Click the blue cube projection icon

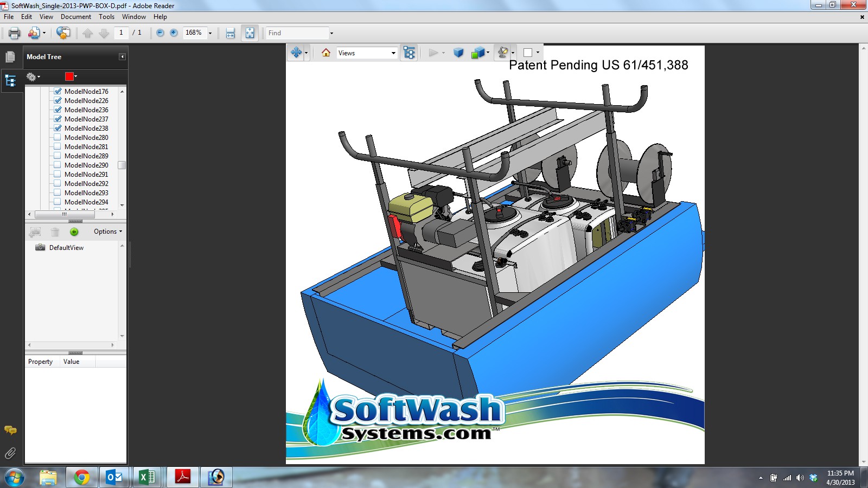[458, 53]
